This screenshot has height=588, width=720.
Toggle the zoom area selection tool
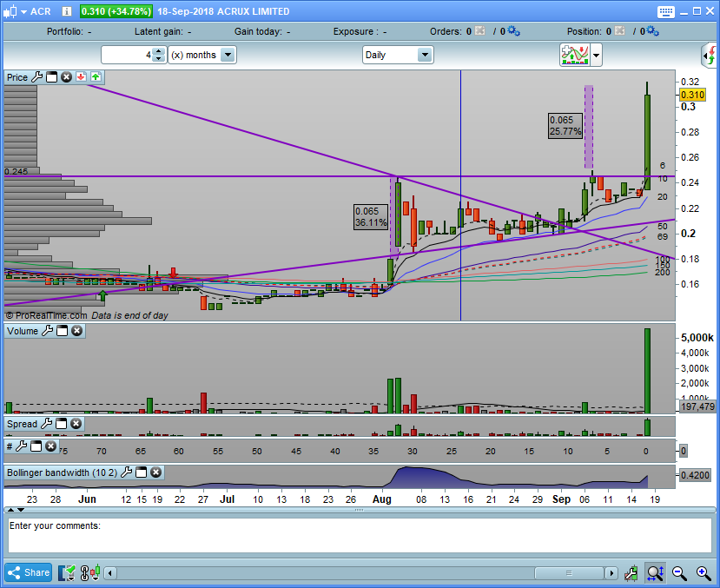click(x=655, y=573)
